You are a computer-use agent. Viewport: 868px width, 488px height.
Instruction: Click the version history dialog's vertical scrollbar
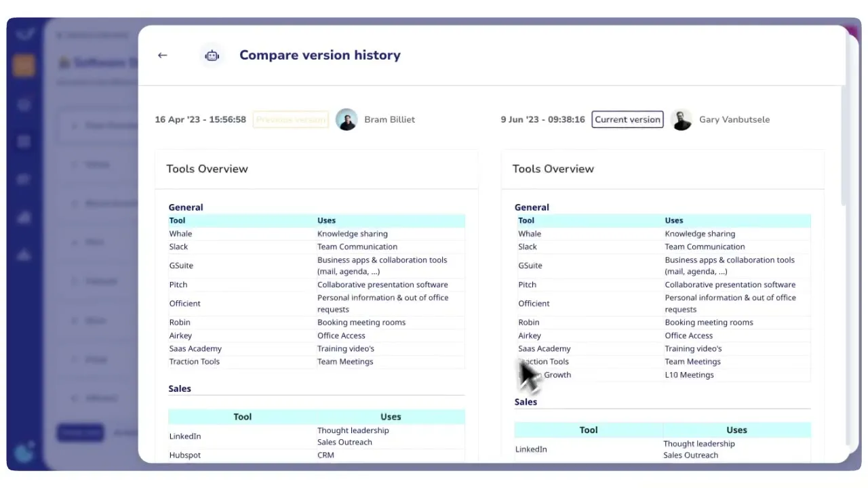[x=844, y=146]
